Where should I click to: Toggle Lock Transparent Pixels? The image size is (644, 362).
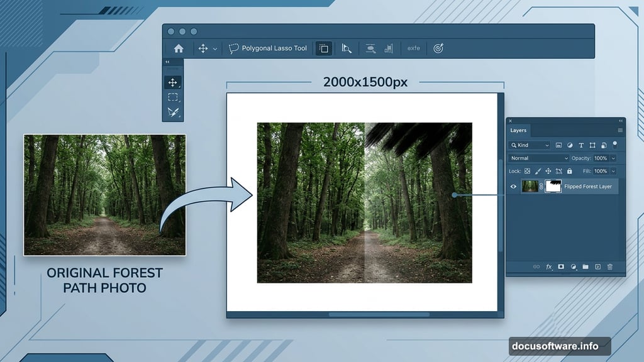pos(527,171)
